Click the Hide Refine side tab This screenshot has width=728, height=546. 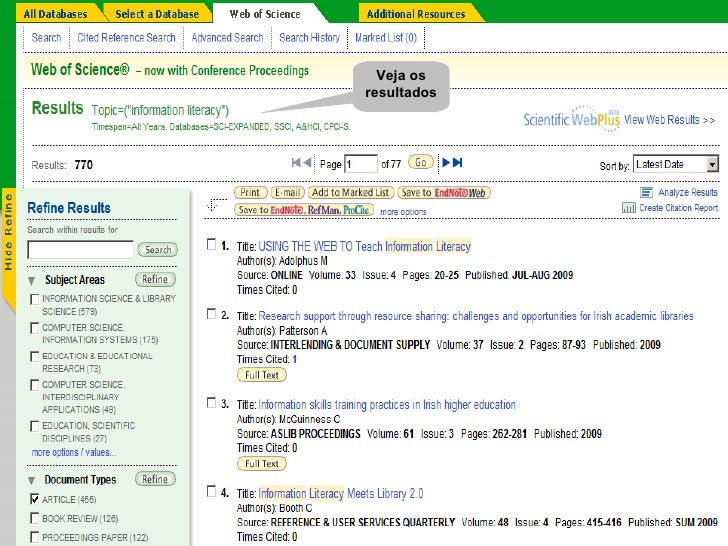8,232
